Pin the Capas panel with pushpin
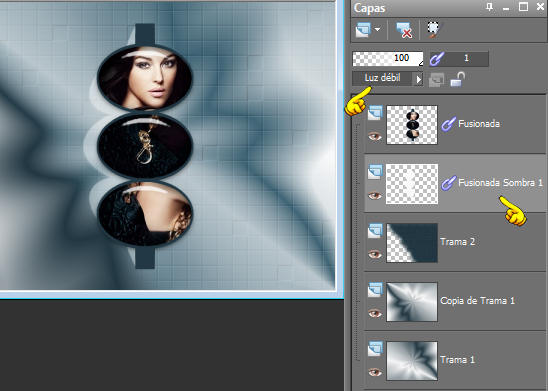Screen dimensions: 548x391 coord(490,7)
